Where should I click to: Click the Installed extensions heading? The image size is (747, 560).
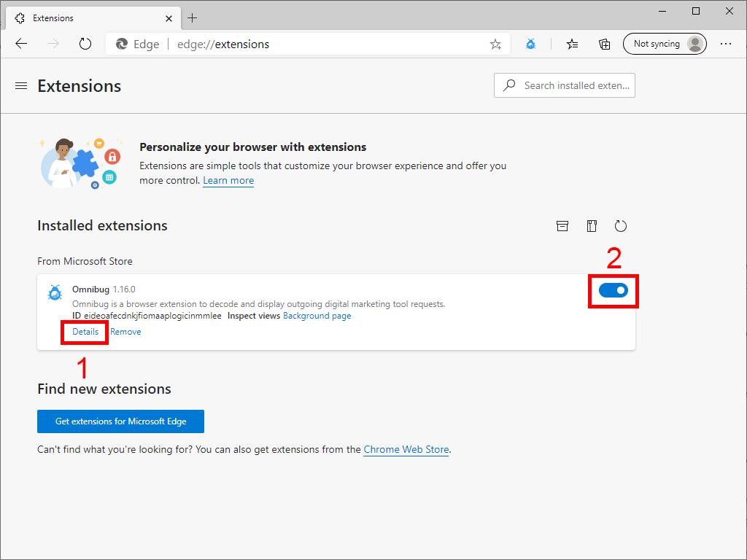coord(102,225)
